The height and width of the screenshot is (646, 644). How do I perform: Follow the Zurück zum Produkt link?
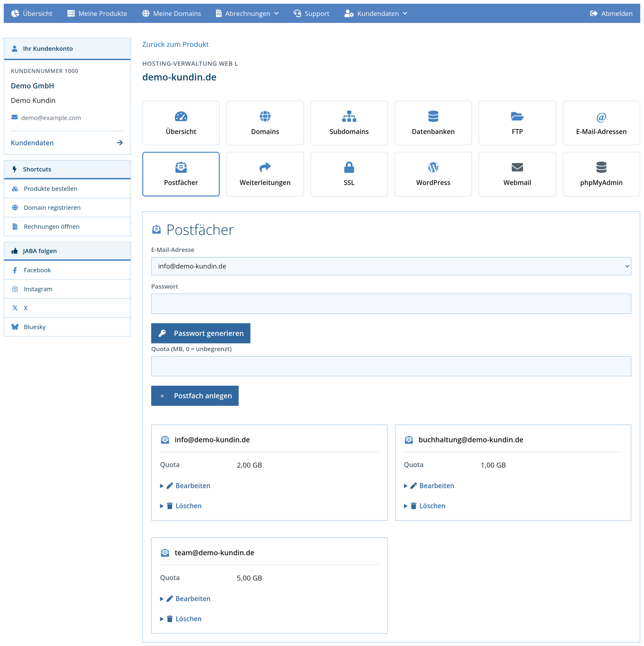click(175, 44)
